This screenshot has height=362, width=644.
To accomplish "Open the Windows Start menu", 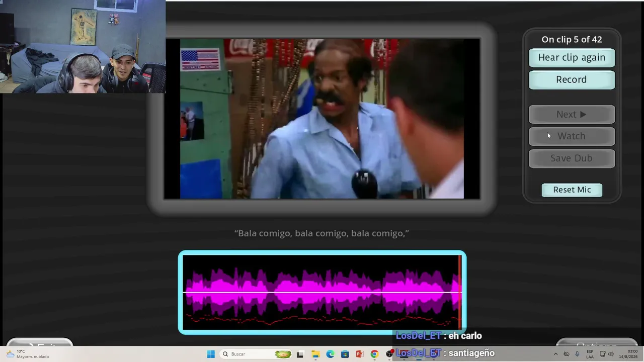I will 211,354.
